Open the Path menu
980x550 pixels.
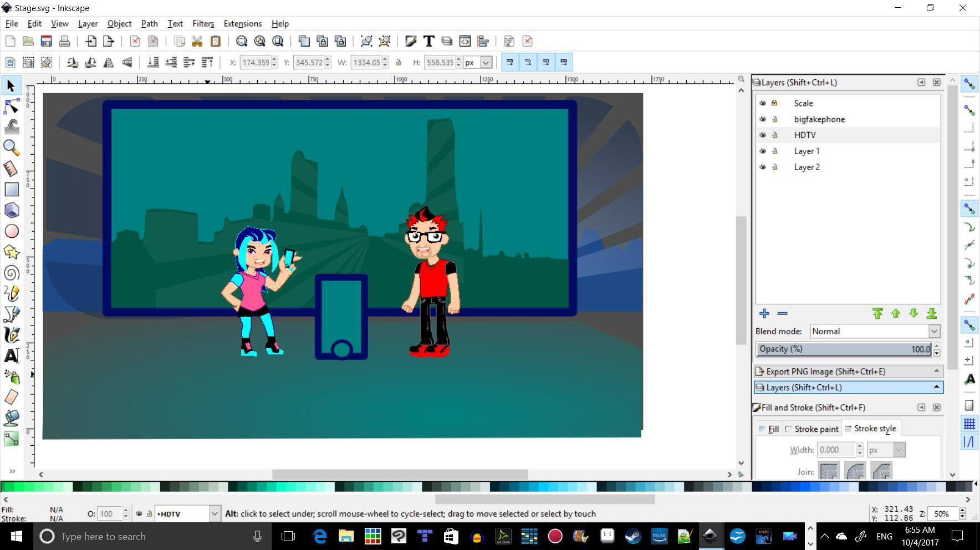149,23
